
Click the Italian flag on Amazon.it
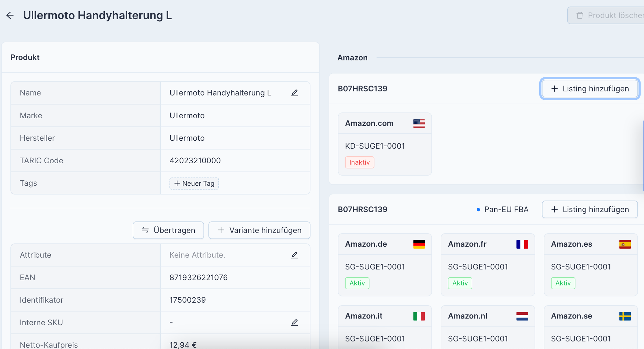click(x=419, y=316)
